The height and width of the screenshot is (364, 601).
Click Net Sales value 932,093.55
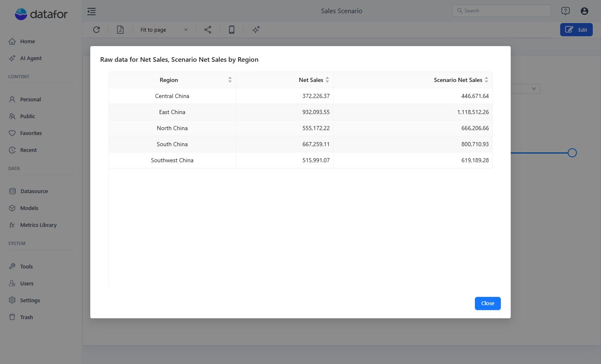(x=316, y=112)
